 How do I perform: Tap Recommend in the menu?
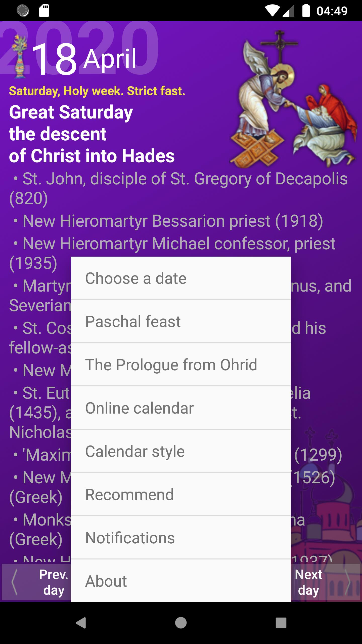click(180, 495)
